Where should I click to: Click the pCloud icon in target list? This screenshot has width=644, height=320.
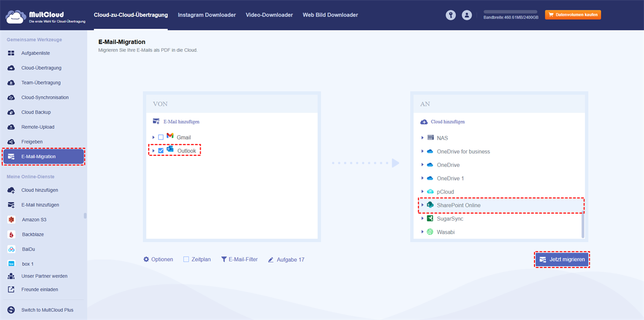pos(430,192)
